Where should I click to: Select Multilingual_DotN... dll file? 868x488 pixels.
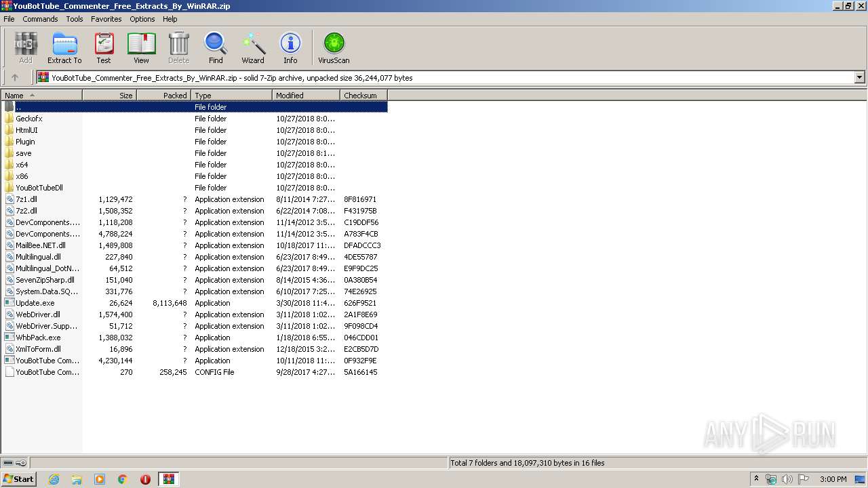pos(195,268)
